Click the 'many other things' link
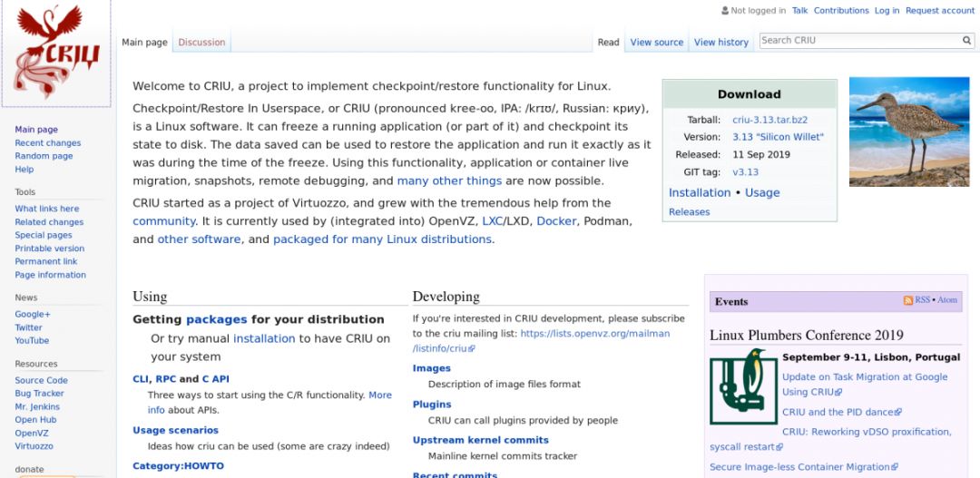The width and height of the screenshot is (980, 478). coord(449,181)
